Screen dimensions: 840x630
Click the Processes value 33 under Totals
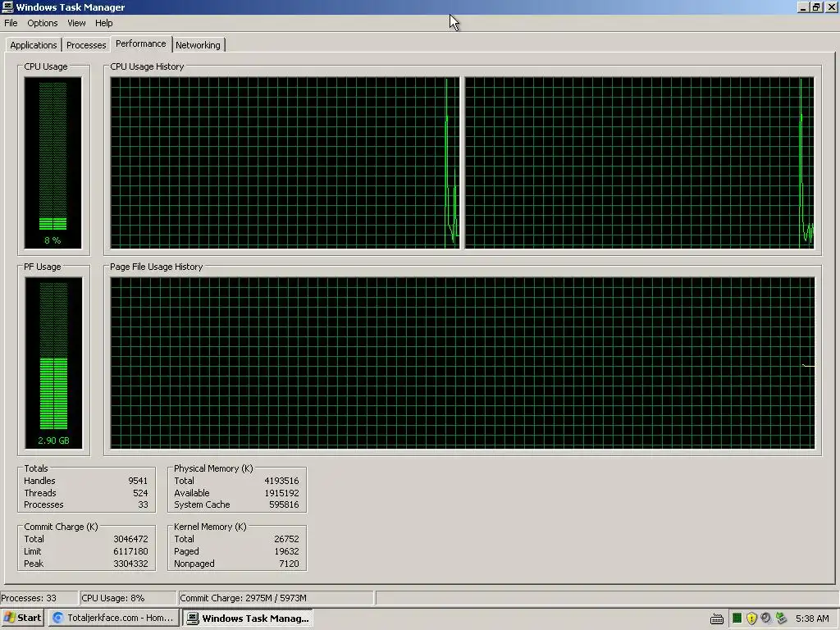point(143,504)
